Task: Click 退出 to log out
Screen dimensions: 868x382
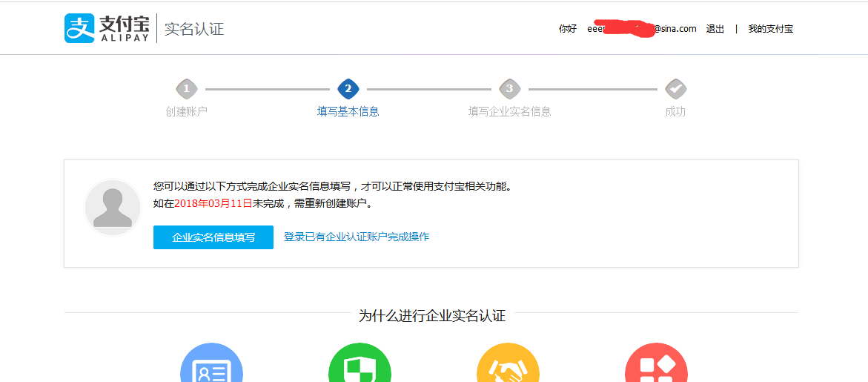Action: (715, 29)
